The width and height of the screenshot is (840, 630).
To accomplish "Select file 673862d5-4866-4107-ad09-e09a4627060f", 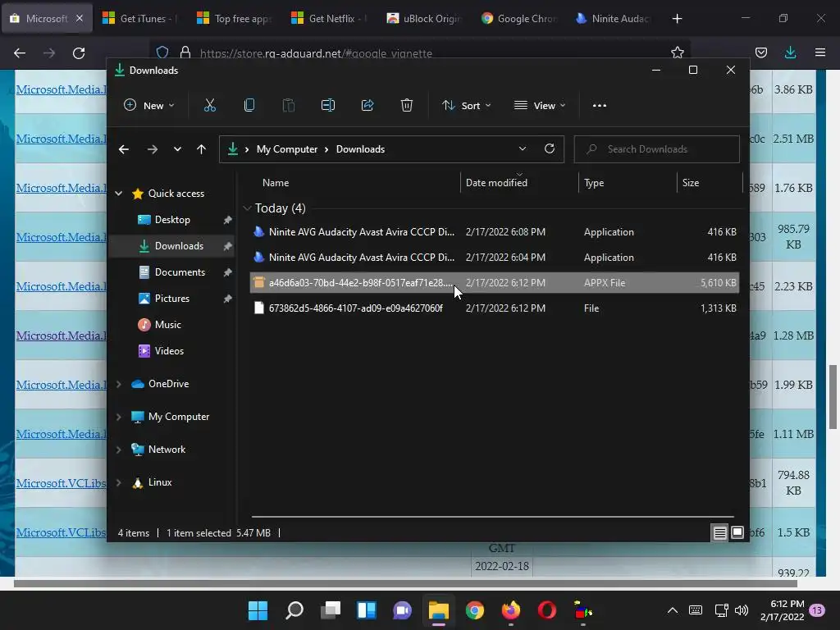I will (495, 308).
